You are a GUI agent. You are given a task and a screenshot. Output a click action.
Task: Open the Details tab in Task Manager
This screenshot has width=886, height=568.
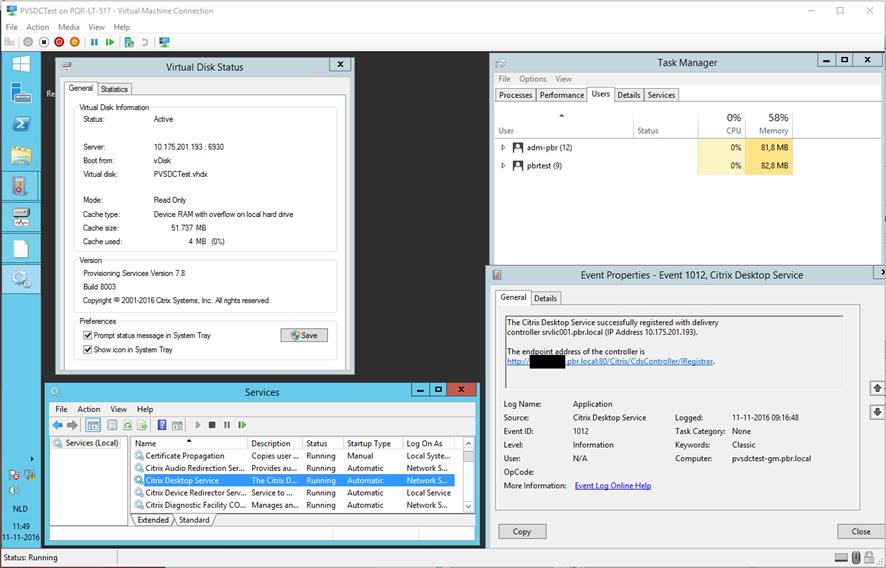[x=628, y=95]
